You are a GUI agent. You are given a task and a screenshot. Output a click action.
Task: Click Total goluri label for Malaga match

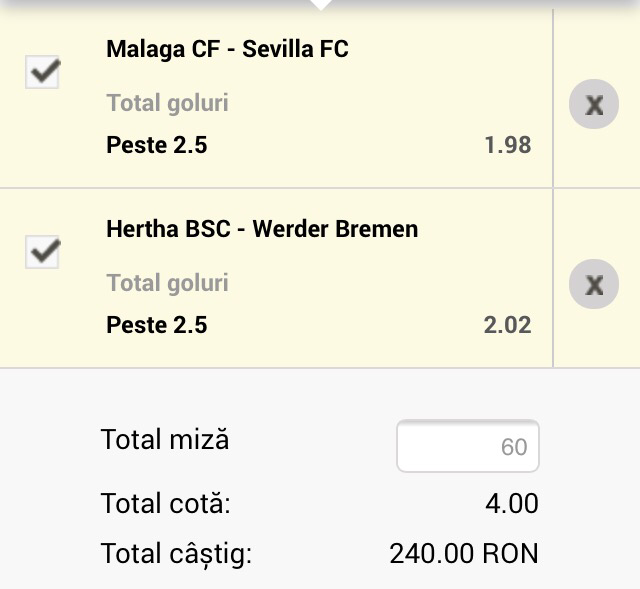pos(167,103)
